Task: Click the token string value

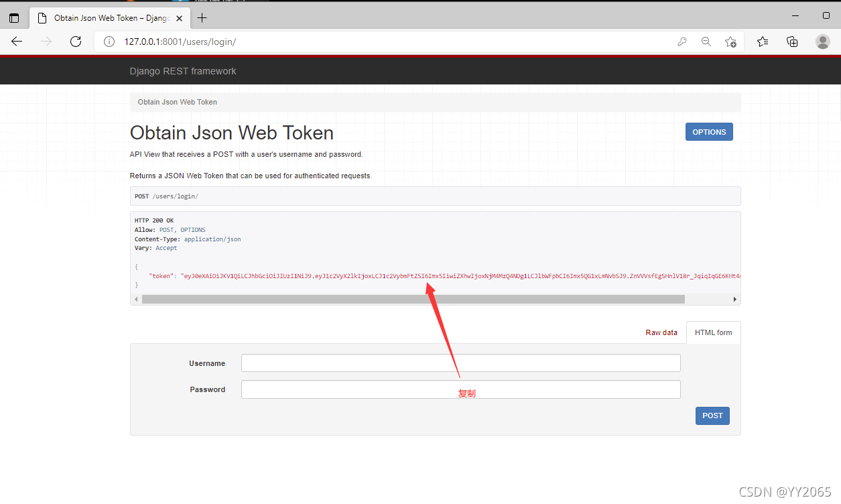Action: pos(460,275)
